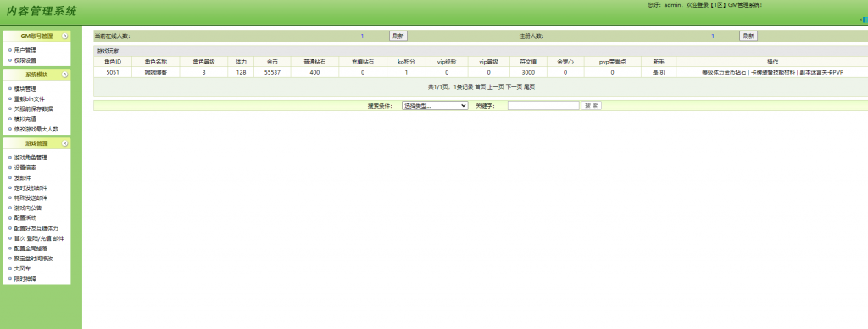Click the vip经验 column header

447,62
